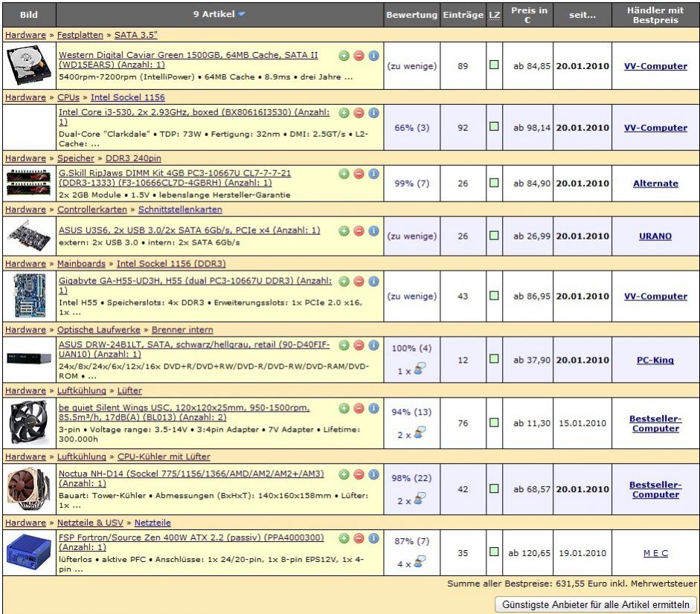Tick LZ checkbox for ASUS U3S6

pyautogui.click(x=494, y=235)
